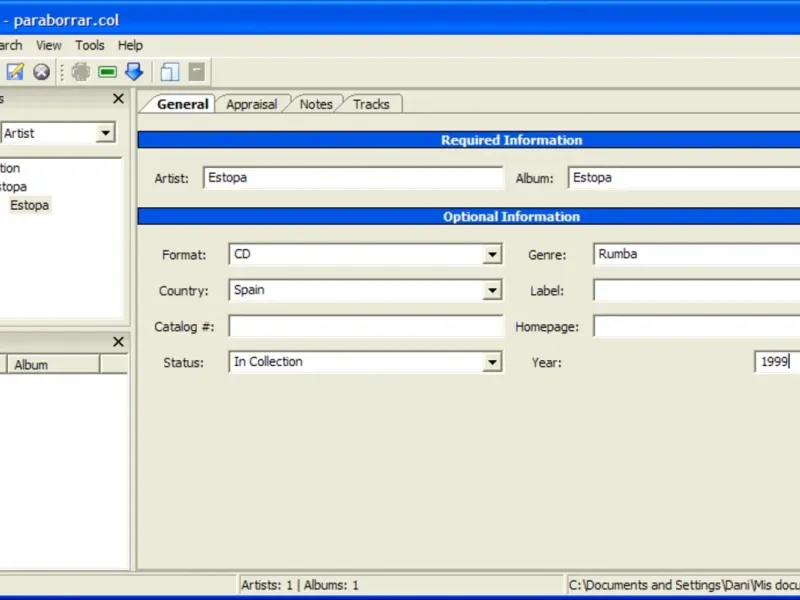The width and height of the screenshot is (800, 600).
Task: Click the Catalog # input field
Action: pos(365,327)
